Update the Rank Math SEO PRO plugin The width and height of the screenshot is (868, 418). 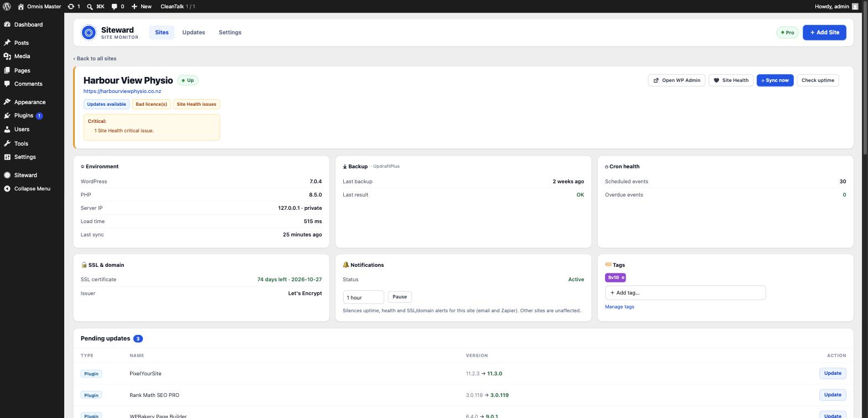[x=833, y=395]
